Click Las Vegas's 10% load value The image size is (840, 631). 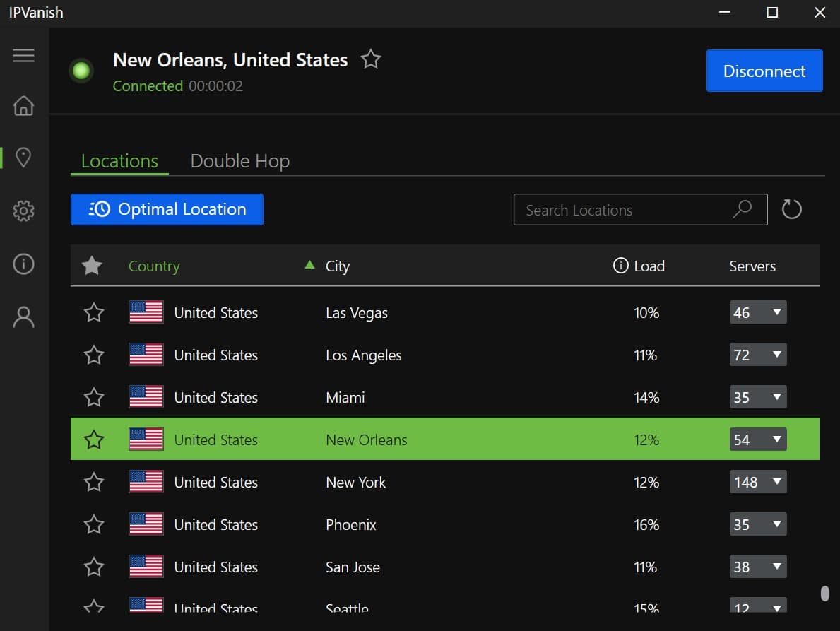[646, 313]
